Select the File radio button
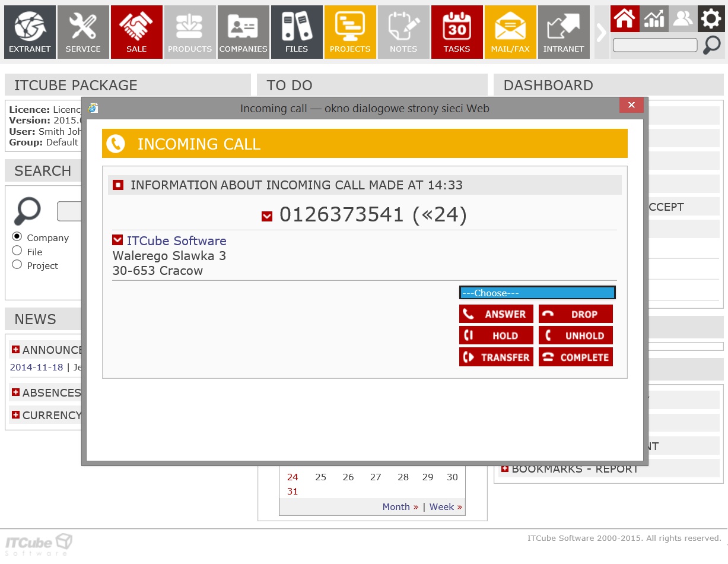 point(17,251)
